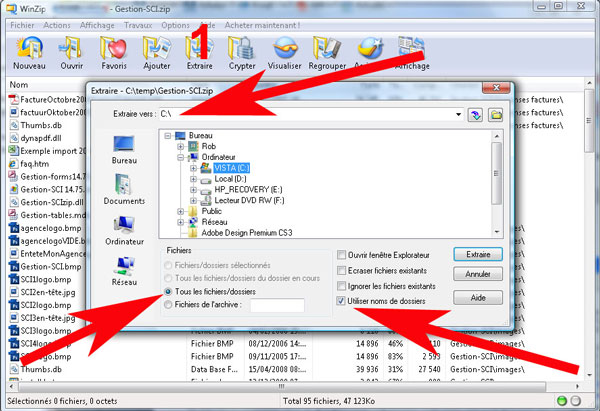Click the green status indicator in status bar

tap(562, 401)
